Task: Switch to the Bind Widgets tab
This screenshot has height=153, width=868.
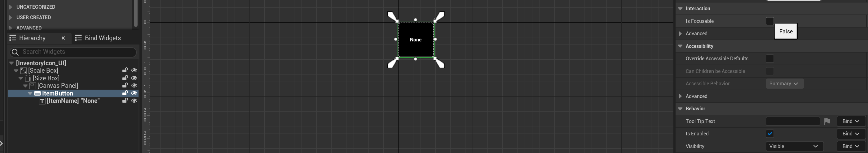Action: click(103, 38)
